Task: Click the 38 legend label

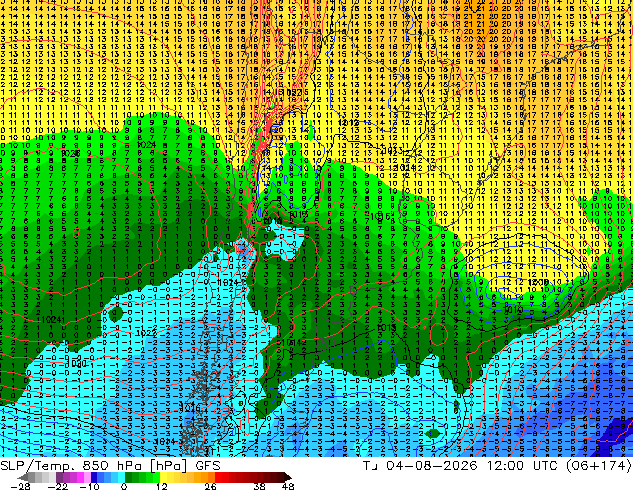Action: click(x=260, y=486)
